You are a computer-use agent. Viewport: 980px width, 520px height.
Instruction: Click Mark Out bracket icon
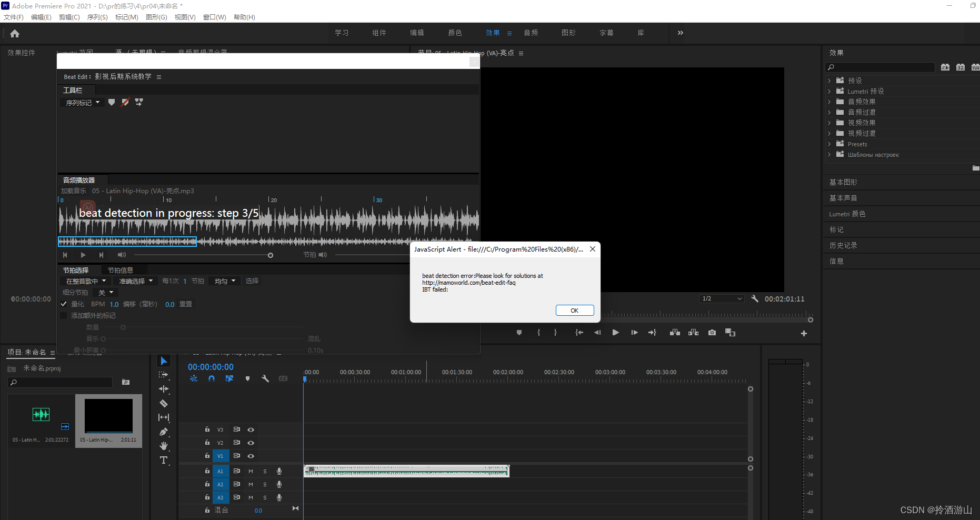pos(555,333)
